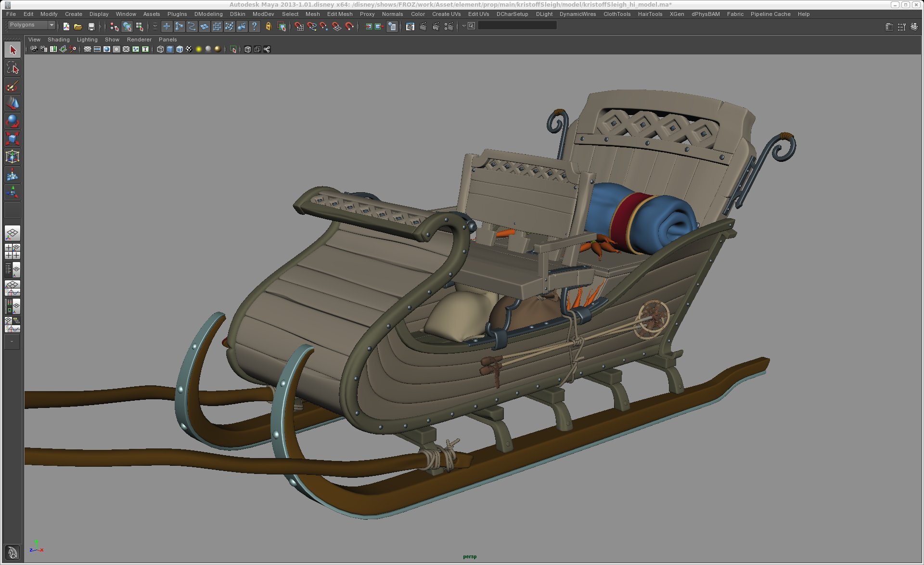Enable use all lights in viewport

199,49
